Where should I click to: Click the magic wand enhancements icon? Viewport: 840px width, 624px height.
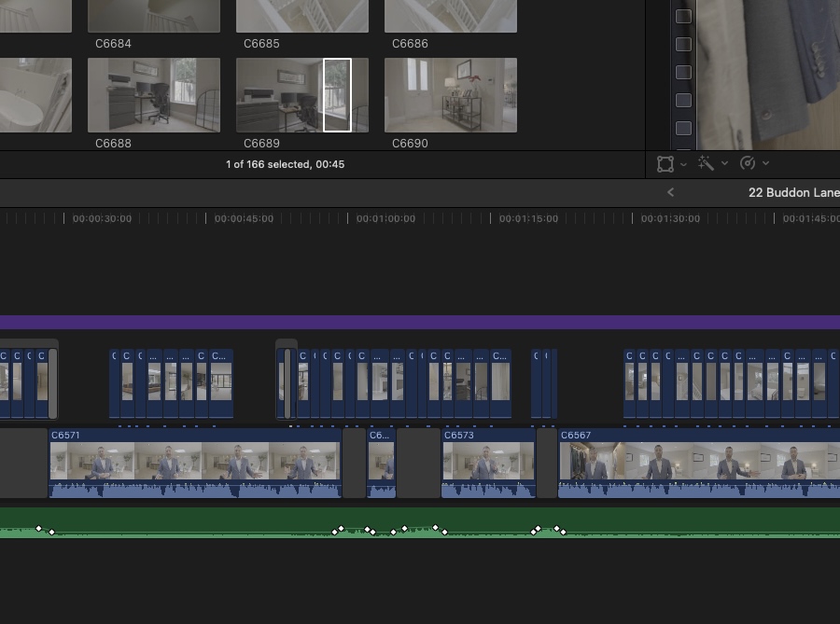click(706, 163)
